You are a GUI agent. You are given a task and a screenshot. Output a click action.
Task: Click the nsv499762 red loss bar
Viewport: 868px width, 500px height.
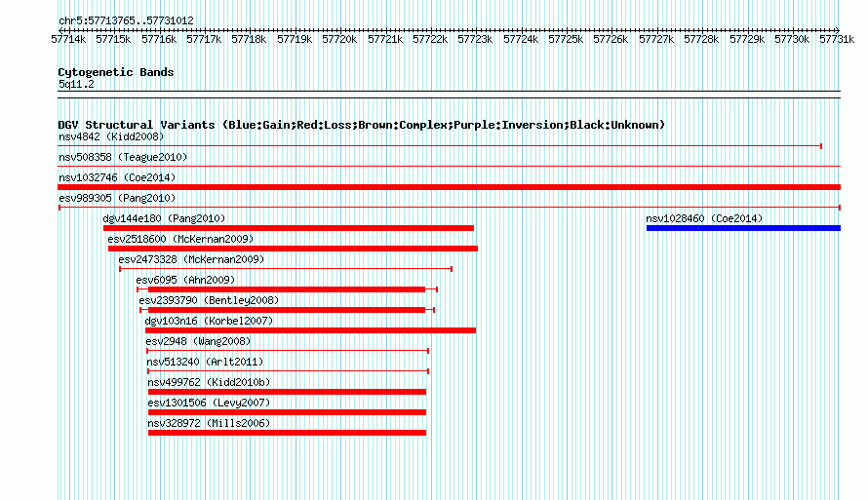(x=288, y=392)
